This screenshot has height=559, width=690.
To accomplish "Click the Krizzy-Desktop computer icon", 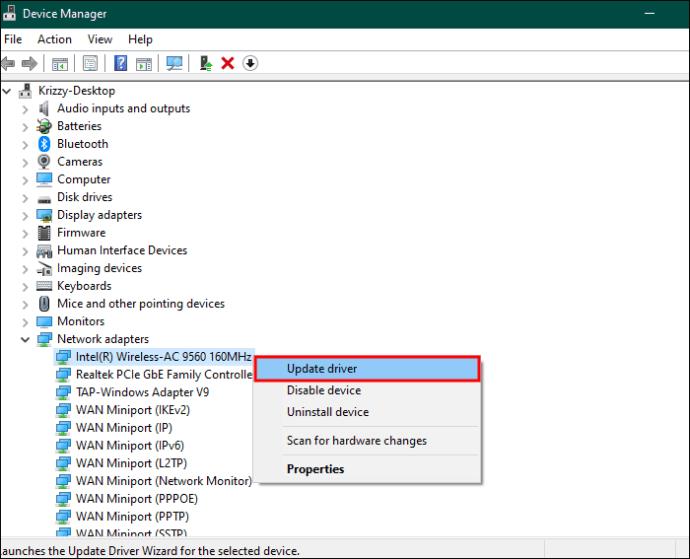I will tap(26, 91).
